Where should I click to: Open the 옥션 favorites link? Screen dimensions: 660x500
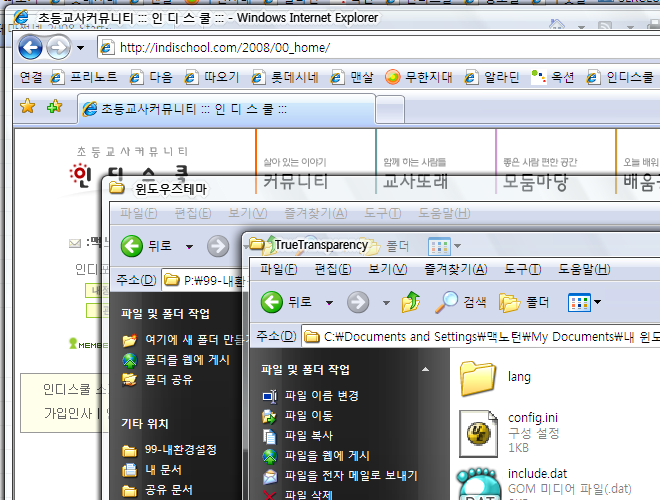(552, 77)
